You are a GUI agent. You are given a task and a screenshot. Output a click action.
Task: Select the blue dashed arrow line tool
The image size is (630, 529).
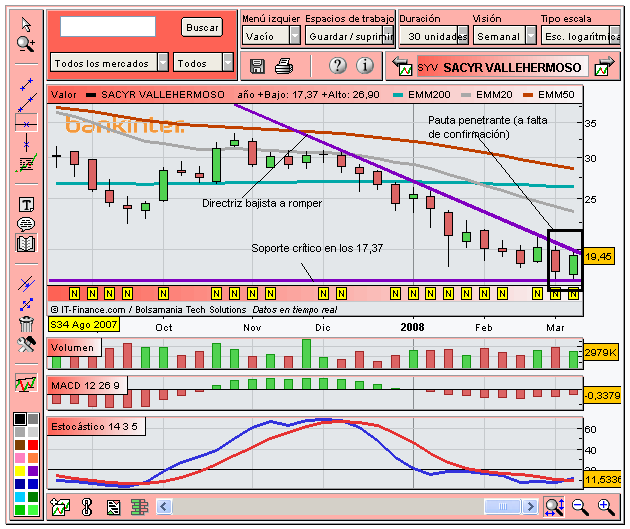point(26,304)
